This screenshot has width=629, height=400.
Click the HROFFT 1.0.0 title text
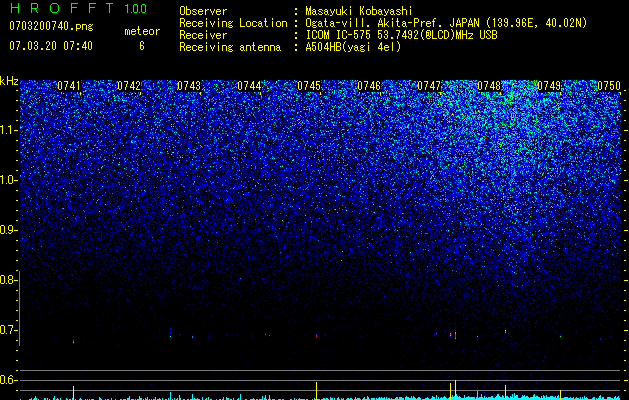pyautogui.click(x=78, y=8)
